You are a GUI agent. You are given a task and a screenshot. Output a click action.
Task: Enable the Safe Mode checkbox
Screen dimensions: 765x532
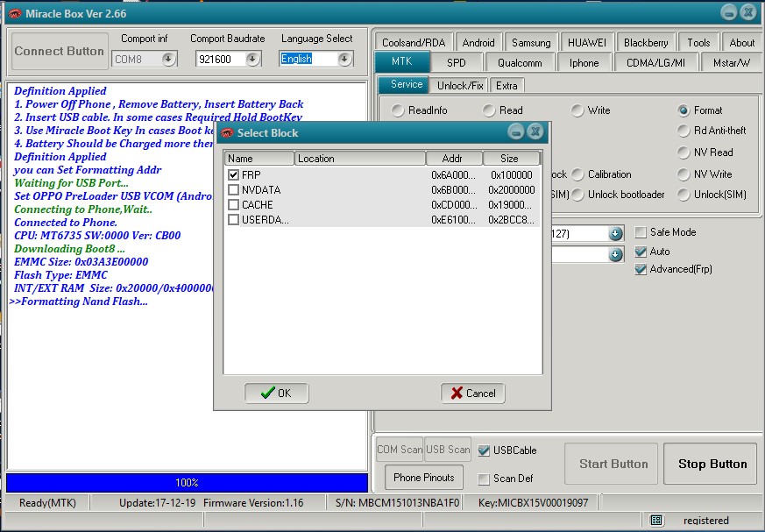coord(641,232)
